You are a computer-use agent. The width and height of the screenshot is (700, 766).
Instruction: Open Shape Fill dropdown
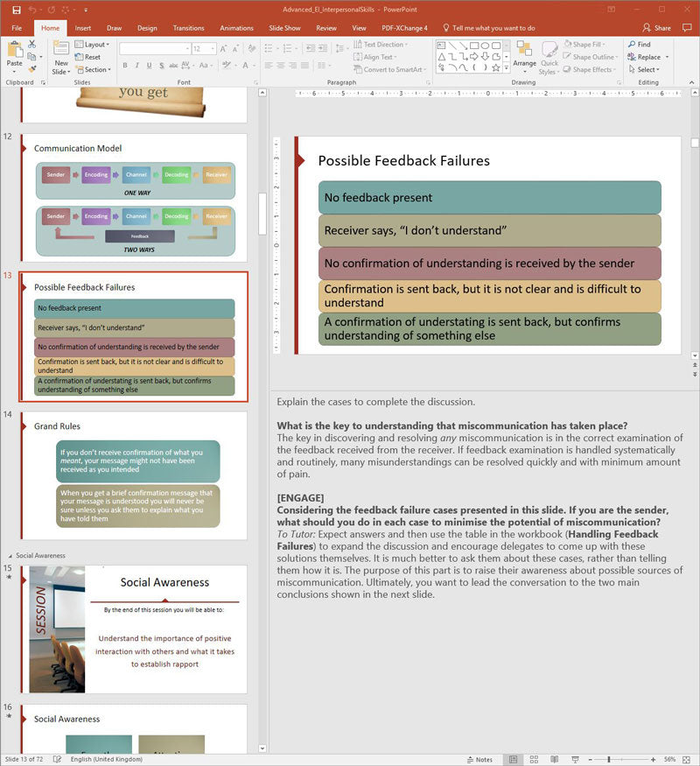coord(584,44)
